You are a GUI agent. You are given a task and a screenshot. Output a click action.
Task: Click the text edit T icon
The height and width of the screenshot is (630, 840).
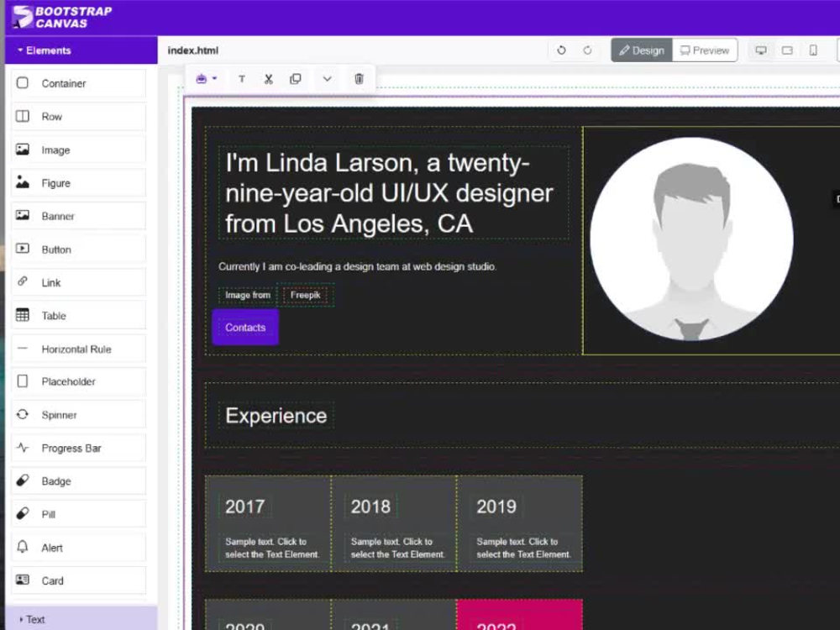(242, 79)
